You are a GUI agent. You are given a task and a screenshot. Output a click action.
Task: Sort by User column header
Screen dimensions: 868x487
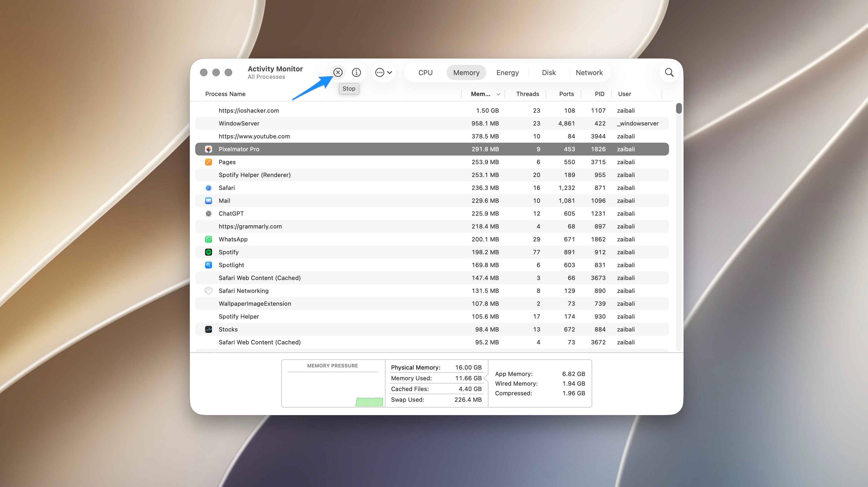point(624,94)
